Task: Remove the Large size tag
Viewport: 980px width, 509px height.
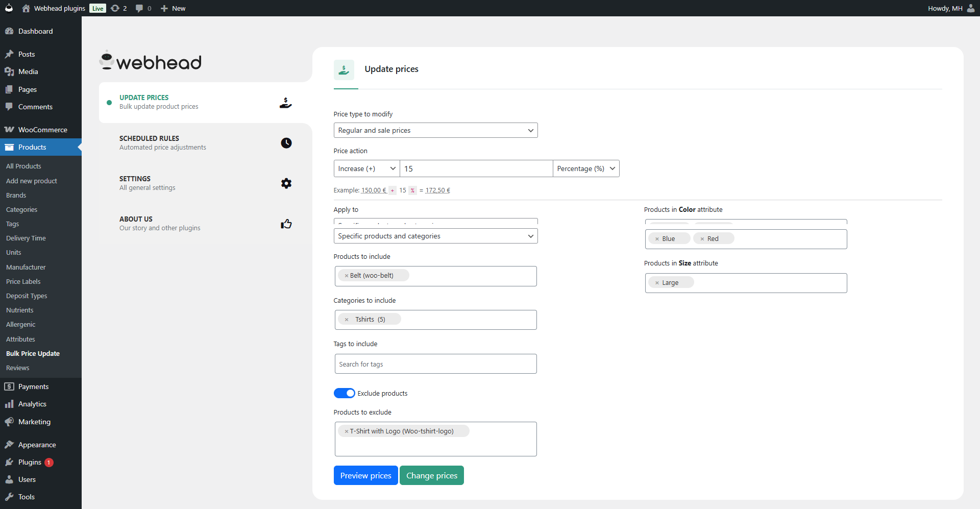Action: pyautogui.click(x=657, y=283)
